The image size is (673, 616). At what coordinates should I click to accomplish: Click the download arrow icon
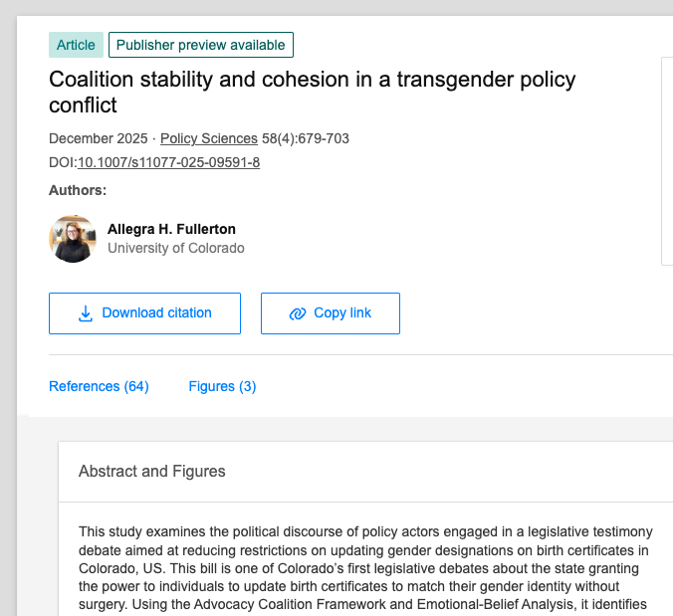(x=86, y=313)
